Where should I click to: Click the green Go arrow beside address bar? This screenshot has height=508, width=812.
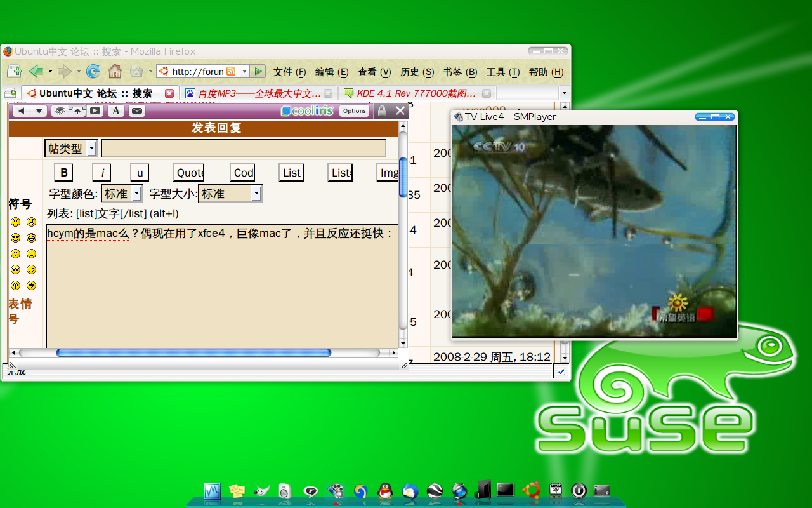click(258, 71)
